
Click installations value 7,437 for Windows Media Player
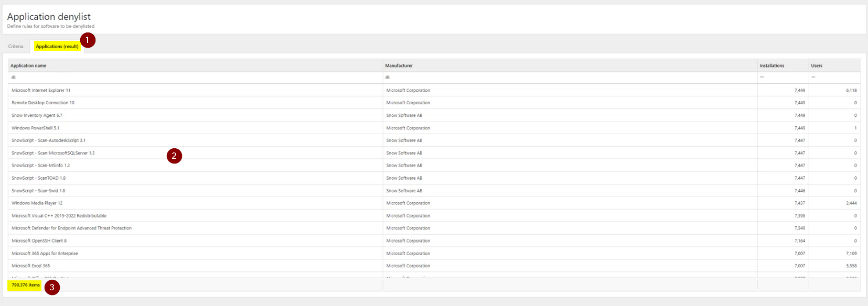(x=800, y=203)
